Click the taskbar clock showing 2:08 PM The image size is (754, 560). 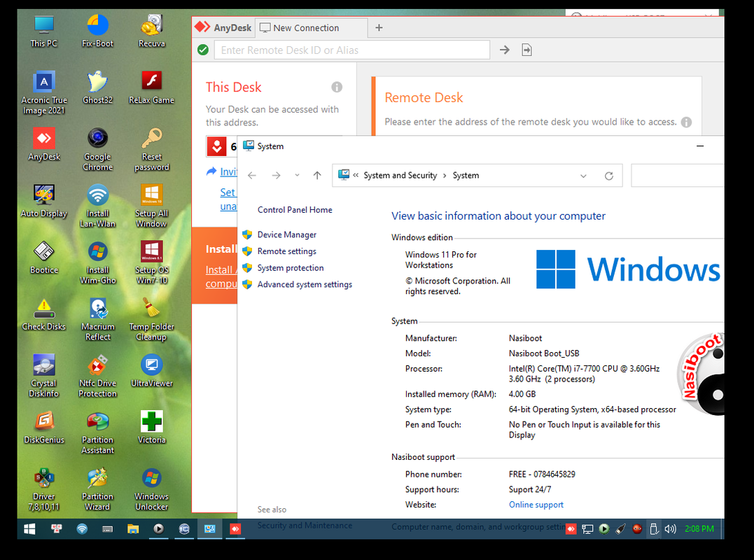[x=699, y=528]
